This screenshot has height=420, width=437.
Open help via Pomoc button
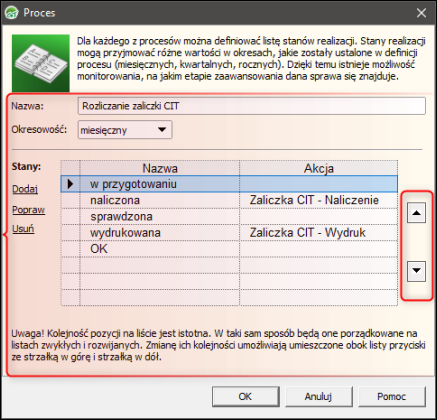click(392, 397)
